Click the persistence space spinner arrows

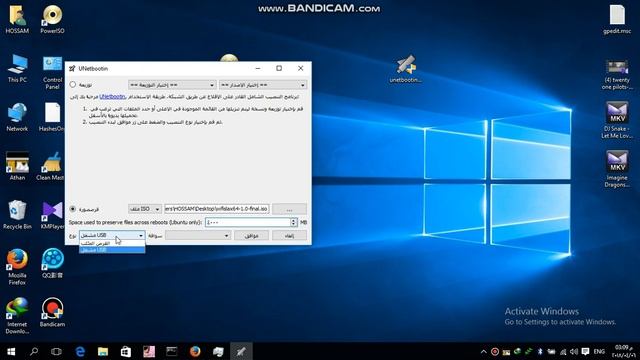(x=293, y=222)
